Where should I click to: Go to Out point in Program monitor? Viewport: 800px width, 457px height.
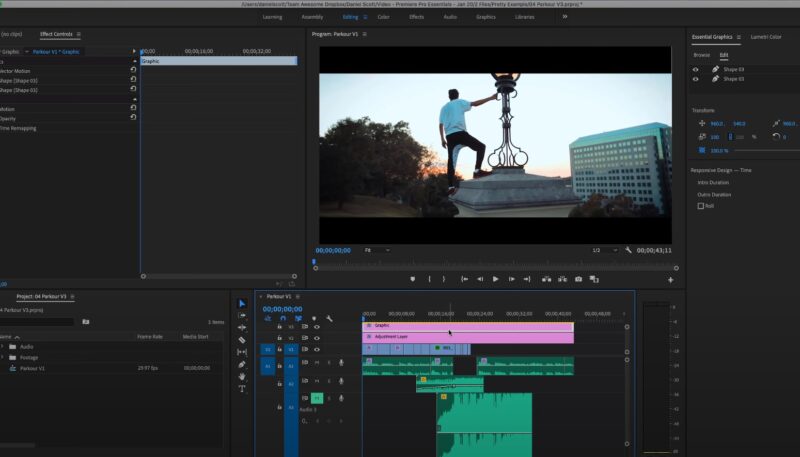527,279
